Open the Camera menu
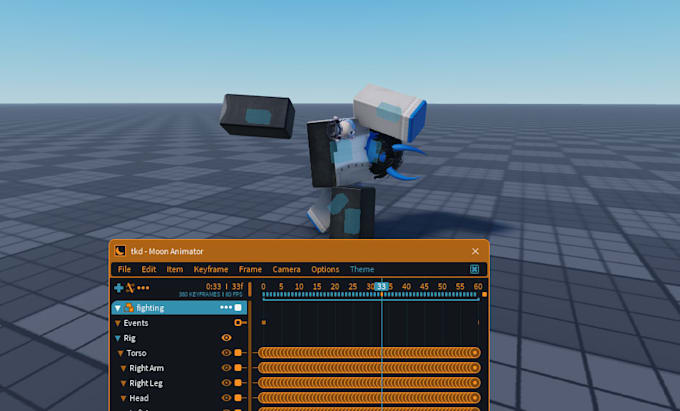This screenshot has height=411, width=680. pos(286,269)
